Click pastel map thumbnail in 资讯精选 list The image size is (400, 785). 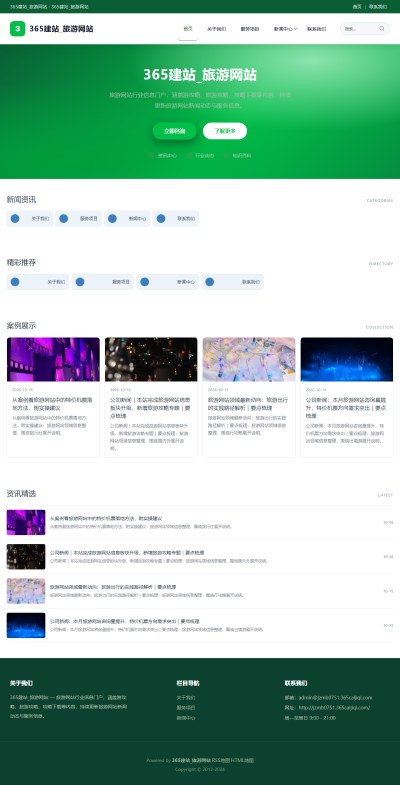pos(26,591)
